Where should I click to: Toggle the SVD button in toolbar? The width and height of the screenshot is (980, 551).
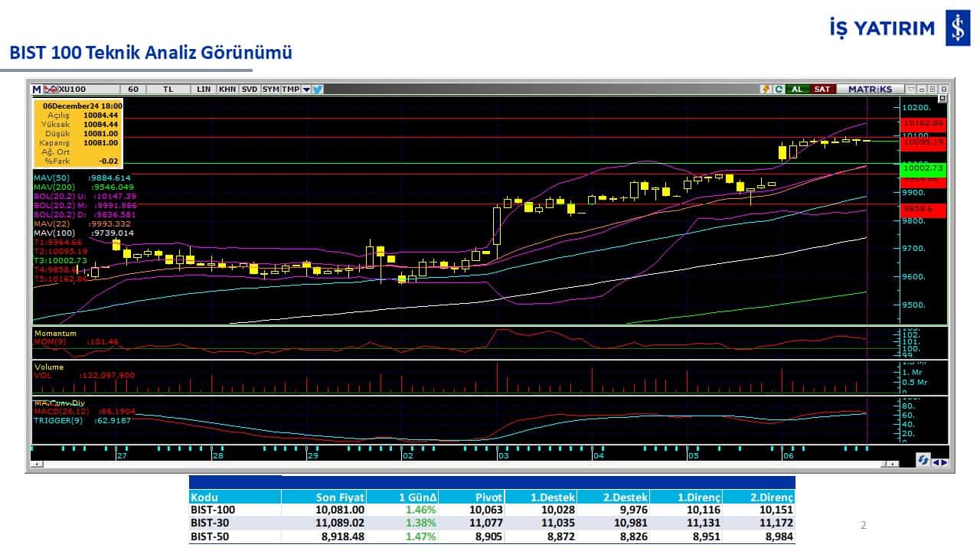250,89
